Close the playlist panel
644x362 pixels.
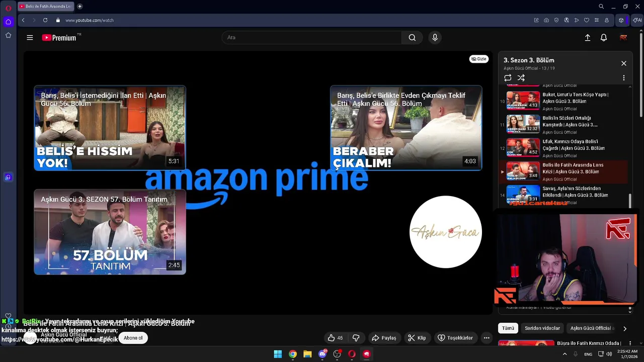(624, 63)
